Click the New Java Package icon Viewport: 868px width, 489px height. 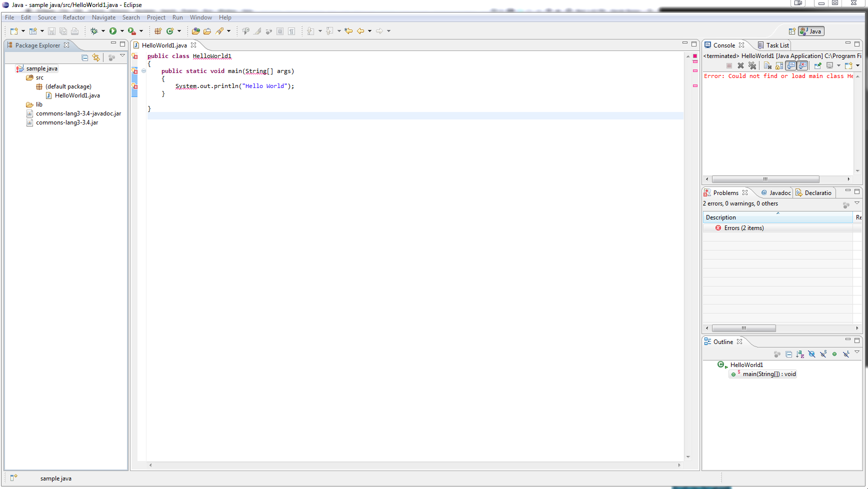[158, 31]
